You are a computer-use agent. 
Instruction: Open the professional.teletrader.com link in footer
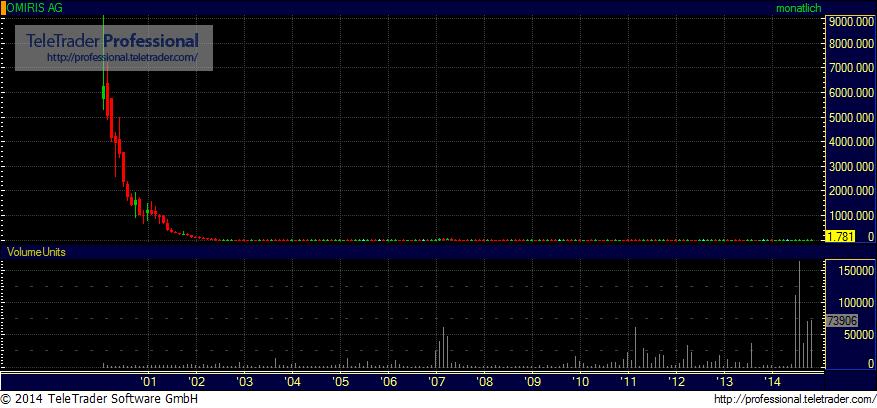796,399
